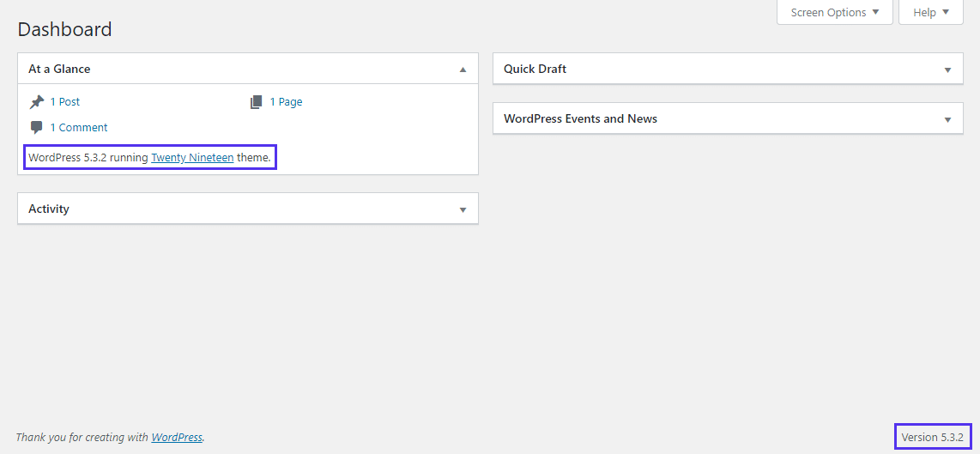Screen dimensions: 980x454
Task: Open the 1 Page link
Action: [x=286, y=102]
